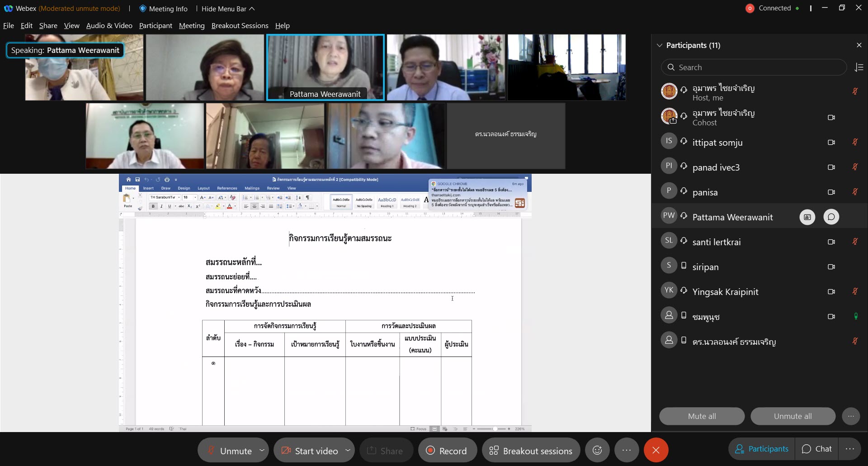868x466 pixels.
Task: Open panel options at bottom right
Action: click(850, 449)
